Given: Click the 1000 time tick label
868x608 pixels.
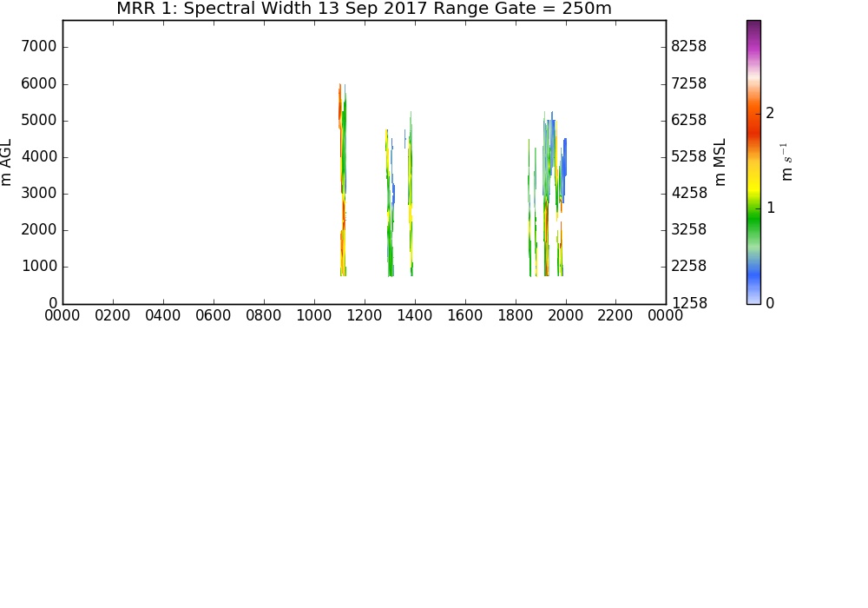Looking at the screenshot, I should point(314,315).
